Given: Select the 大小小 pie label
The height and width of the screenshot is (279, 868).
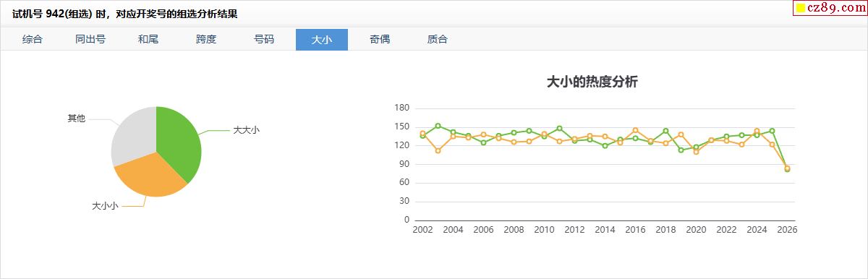Looking at the screenshot, I should [105, 206].
